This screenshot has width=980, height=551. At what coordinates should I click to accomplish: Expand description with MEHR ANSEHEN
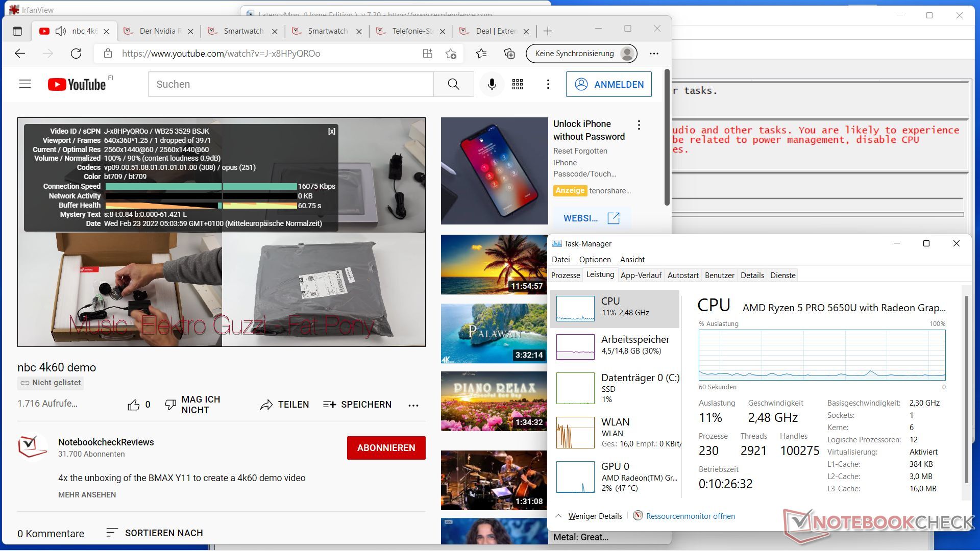click(x=87, y=494)
